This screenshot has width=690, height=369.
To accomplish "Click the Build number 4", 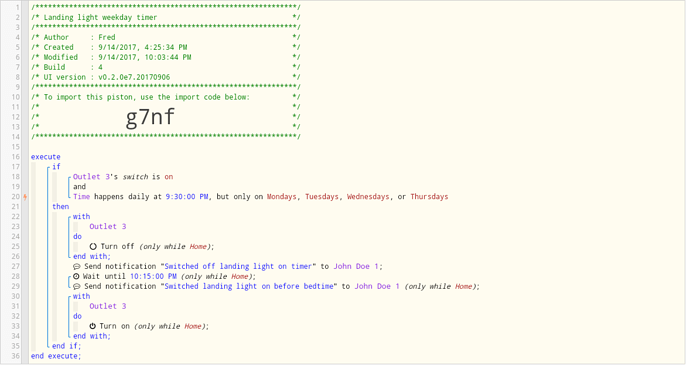I will (100, 67).
